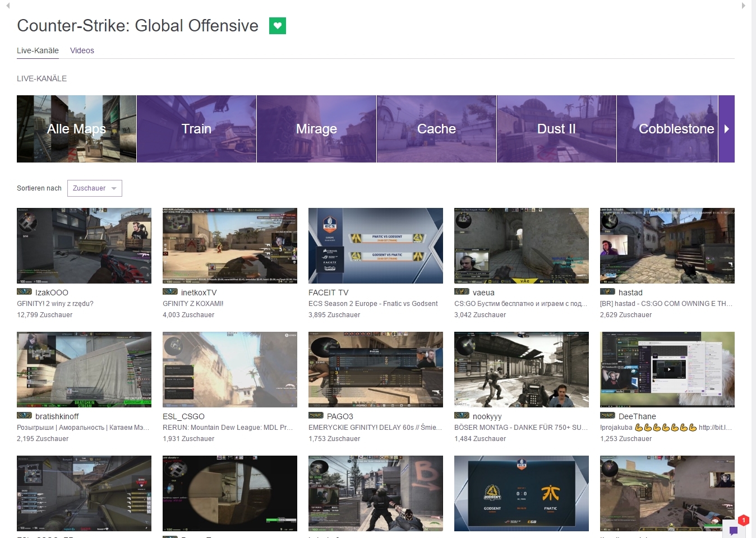Viewport: 756px width, 538px height.
Task: Click the CS:GO badge beside hastad
Action: click(x=607, y=292)
